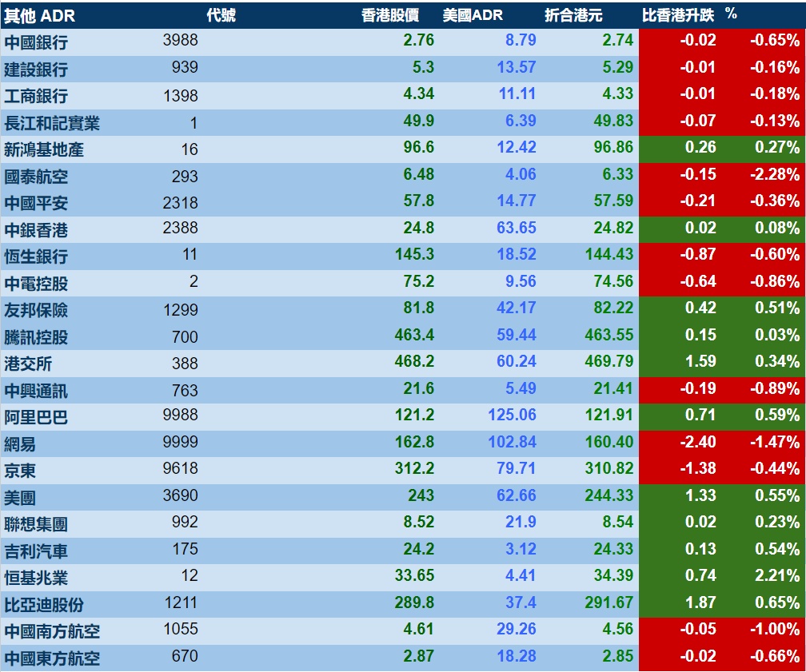Viewport: 806px width, 672px height.
Task: Select the 代號 column header
Action: click(221, 15)
